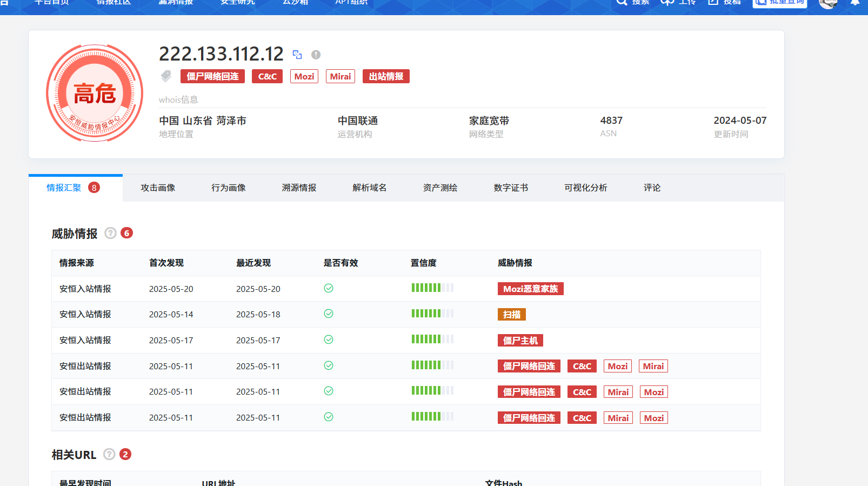The image size is (868, 486).
Task: Select the 可视化分析 tab
Action: pyautogui.click(x=585, y=188)
